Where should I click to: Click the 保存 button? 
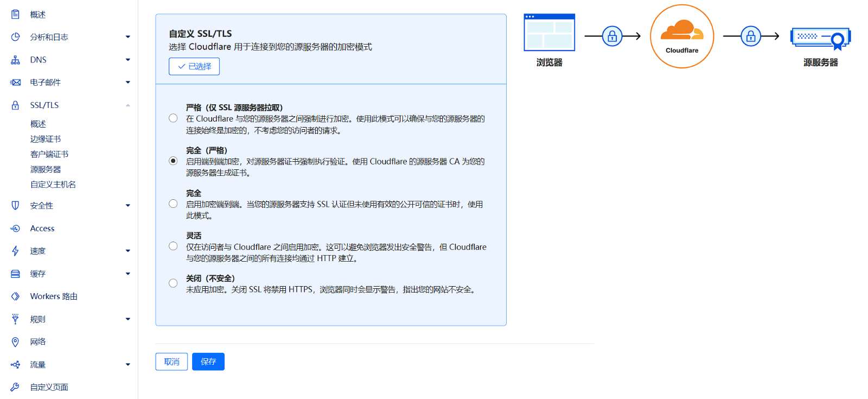click(208, 362)
